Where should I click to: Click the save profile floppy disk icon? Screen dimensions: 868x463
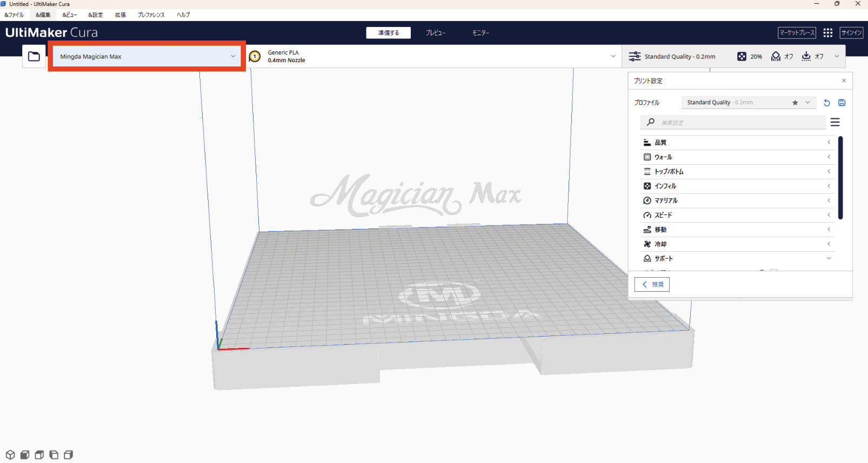(842, 103)
